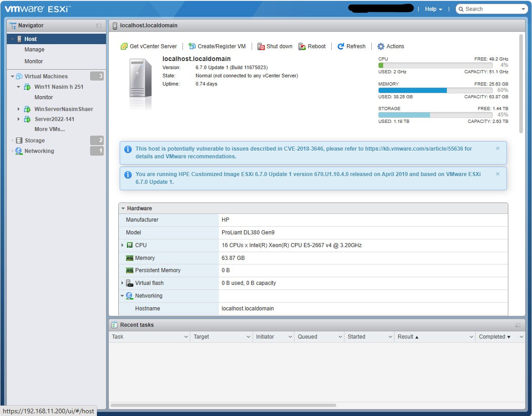Minimize the Navigator panel
The width and height of the screenshot is (532, 416).
tap(99, 25)
